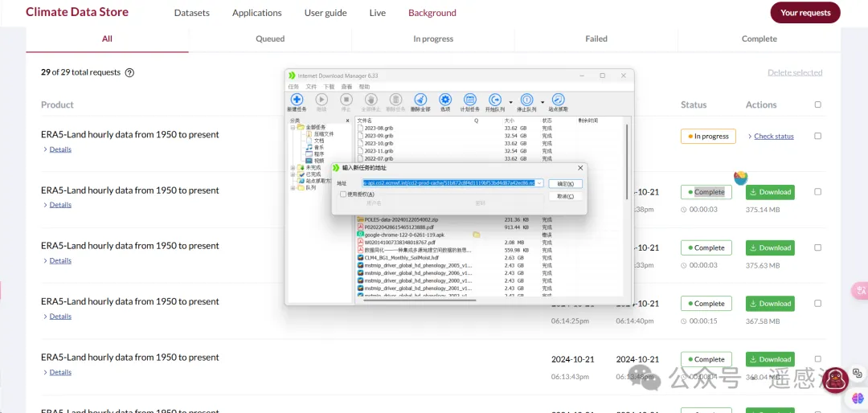Open the Datasets navigation item
868x413 pixels.
pos(191,13)
